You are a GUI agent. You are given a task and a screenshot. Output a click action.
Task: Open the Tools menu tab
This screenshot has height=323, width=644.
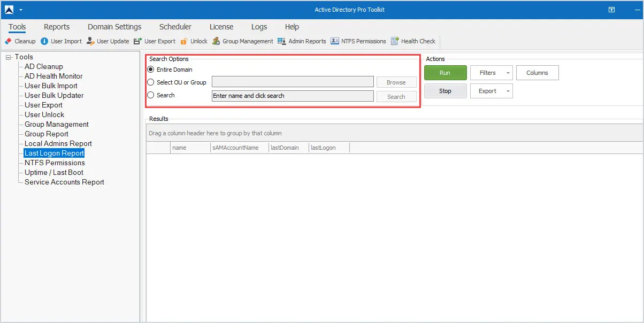pyautogui.click(x=17, y=27)
